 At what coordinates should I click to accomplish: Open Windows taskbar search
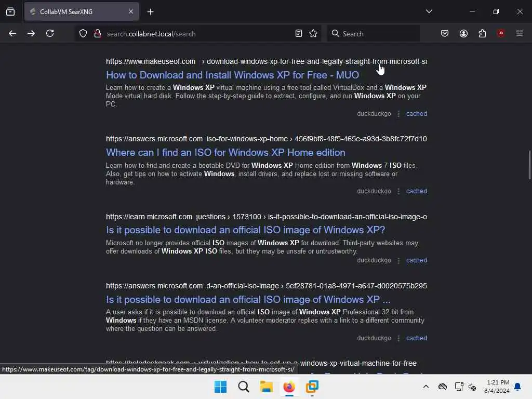pyautogui.click(x=243, y=387)
